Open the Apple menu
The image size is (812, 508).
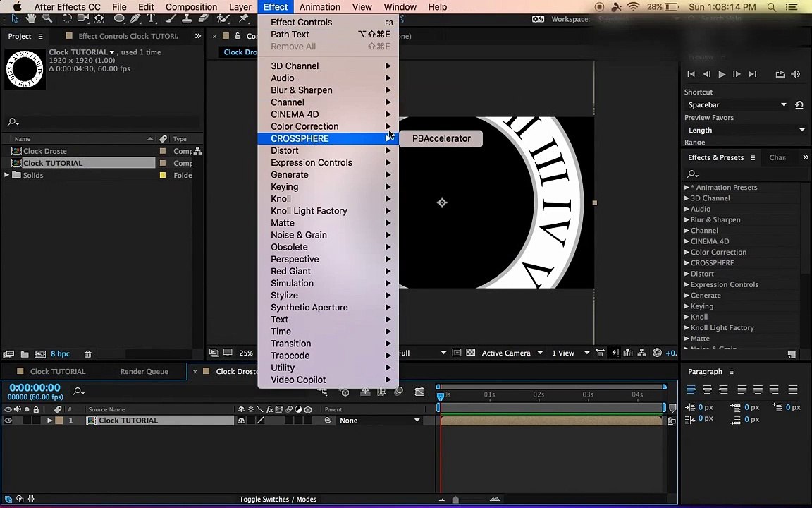coord(17,7)
